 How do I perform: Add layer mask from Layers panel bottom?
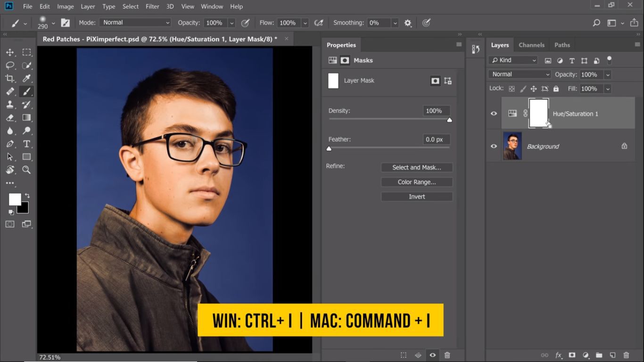tap(572, 355)
